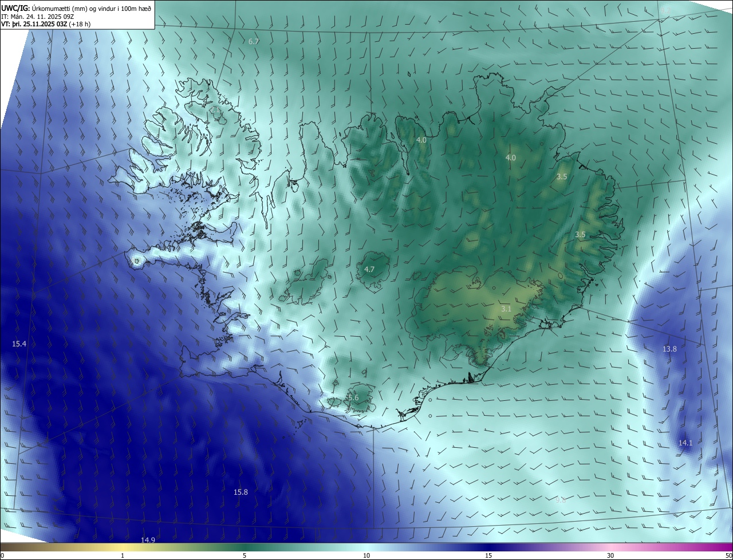Click the color scale tick label '50'
733x560 pixels.
tap(728, 556)
